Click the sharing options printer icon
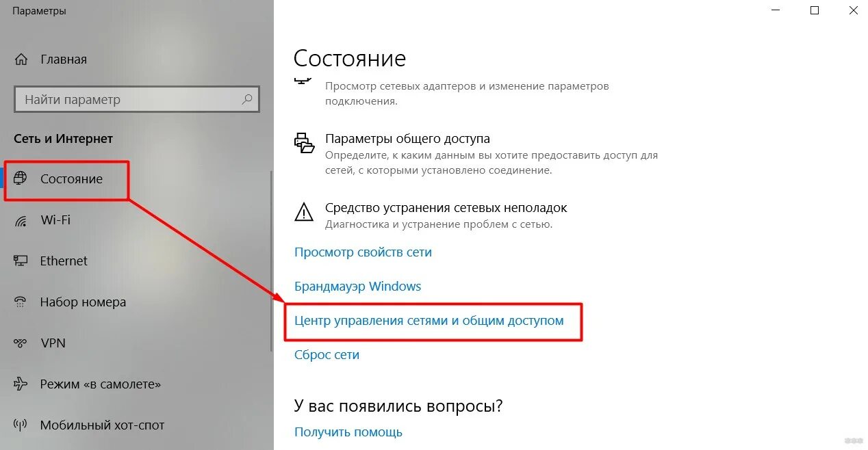Viewport: 868px width, 450px height. [304, 142]
